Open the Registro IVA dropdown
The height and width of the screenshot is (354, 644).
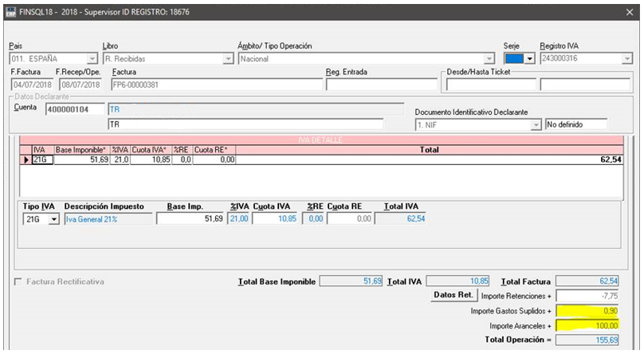[x=627, y=59]
